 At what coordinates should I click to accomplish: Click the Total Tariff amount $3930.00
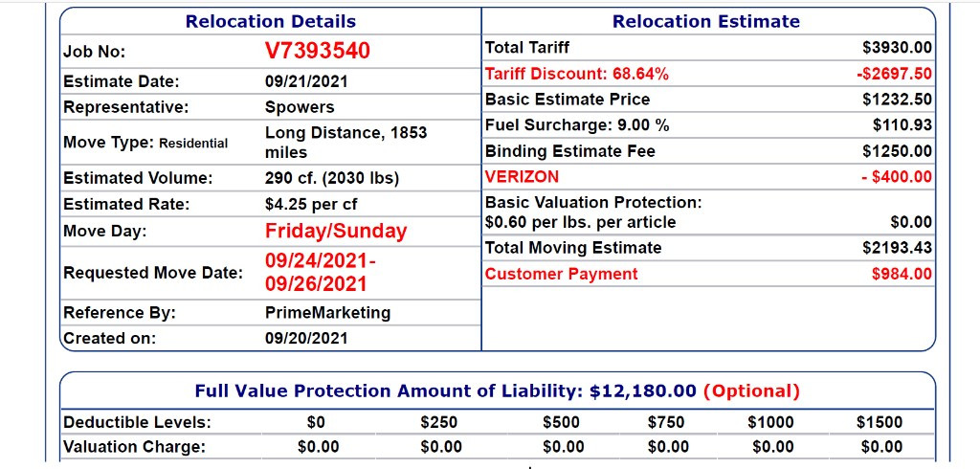[x=897, y=48]
